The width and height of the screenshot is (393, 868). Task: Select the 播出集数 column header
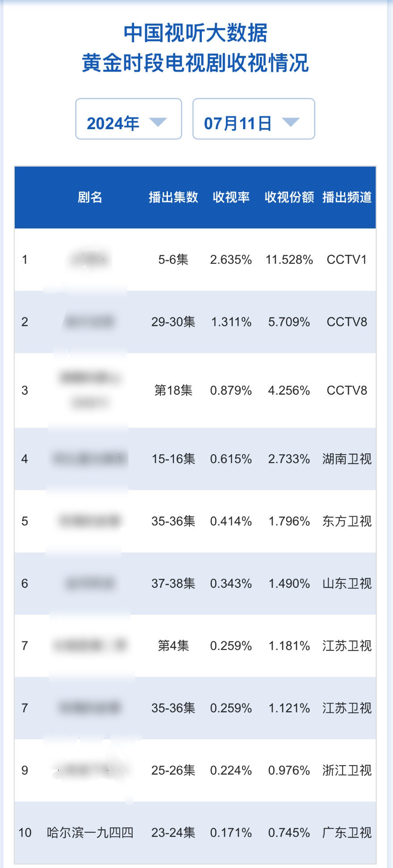coord(173,197)
